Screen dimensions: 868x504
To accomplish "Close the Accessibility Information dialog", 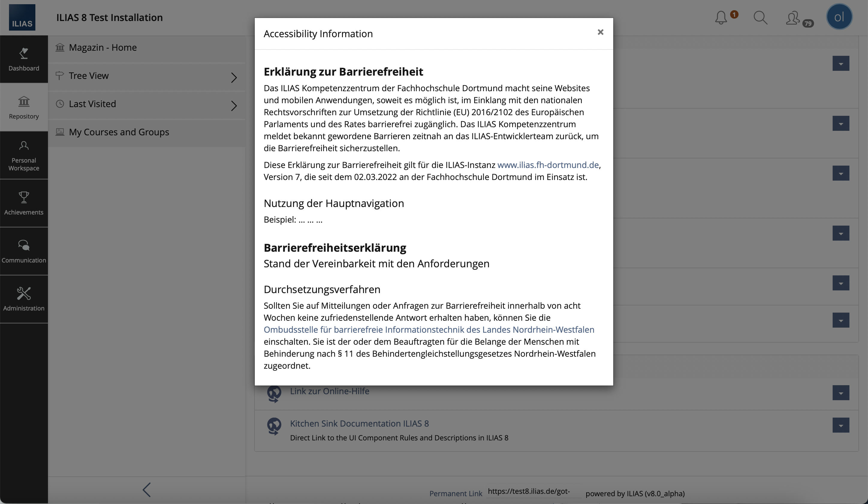I will pyautogui.click(x=600, y=32).
